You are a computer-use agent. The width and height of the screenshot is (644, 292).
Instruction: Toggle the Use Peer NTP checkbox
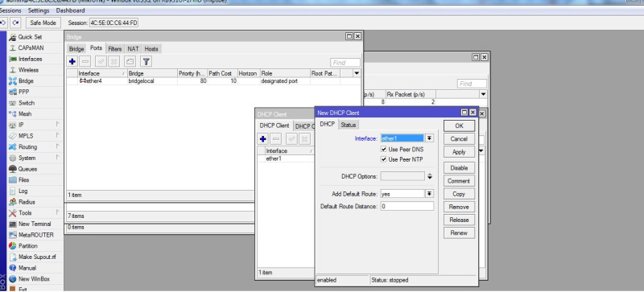[x=384, y=159]
